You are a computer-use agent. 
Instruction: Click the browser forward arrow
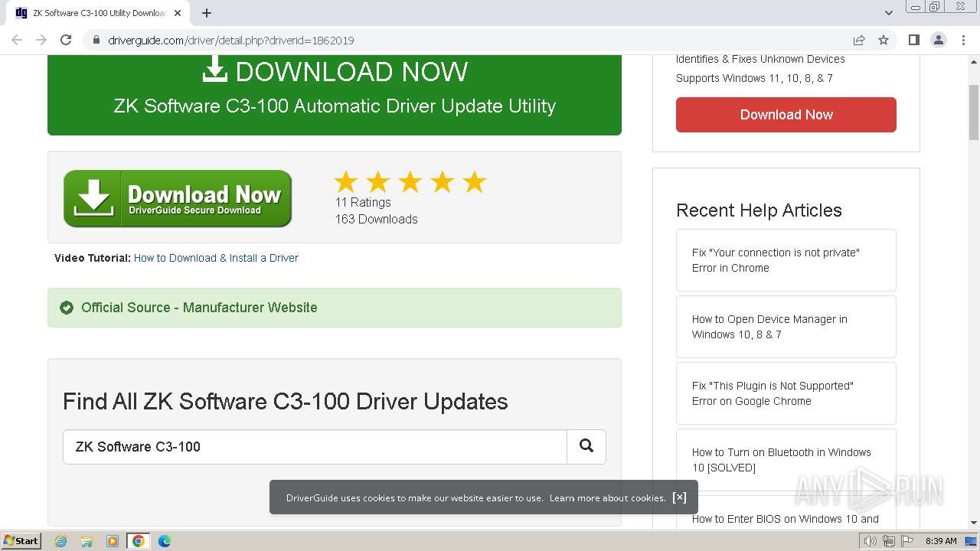tap(41, 40)
